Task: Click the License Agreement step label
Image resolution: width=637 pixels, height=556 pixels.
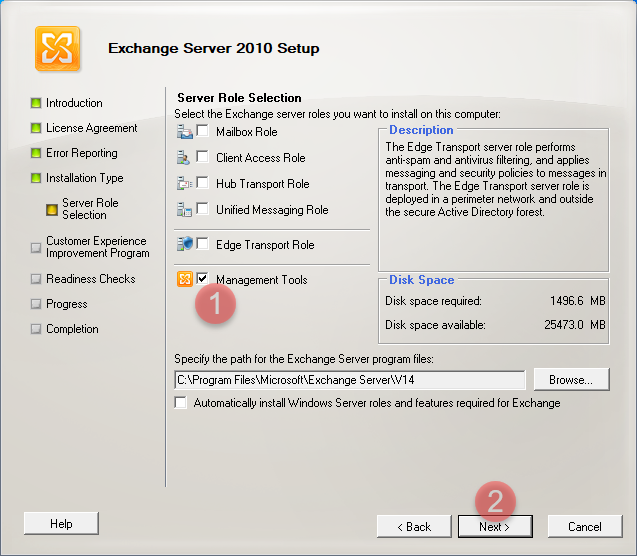Action: click(91, 128)
